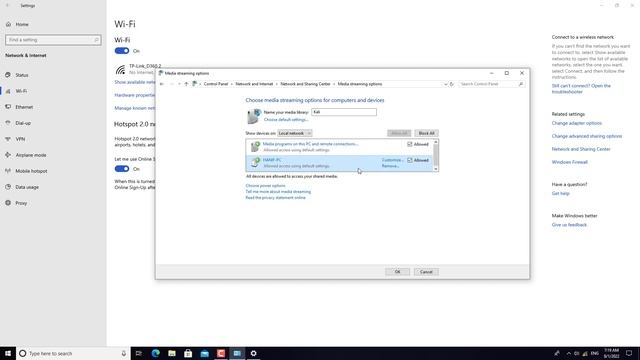Viewport: 640px width, 360px height.
Task: Toggle Allowed checkbox for Media programs on this PC
Action: point(409,144)
